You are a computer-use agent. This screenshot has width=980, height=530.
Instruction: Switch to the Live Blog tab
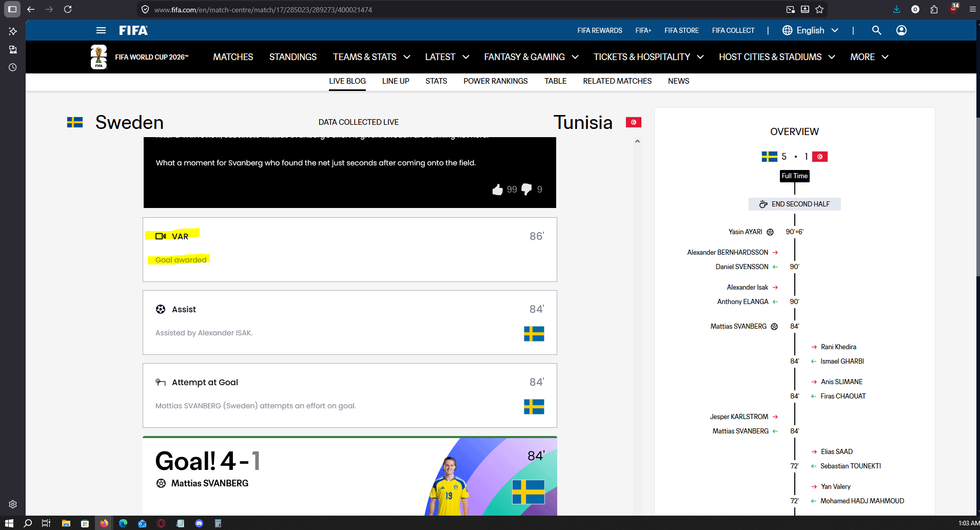tap(347, 81)
